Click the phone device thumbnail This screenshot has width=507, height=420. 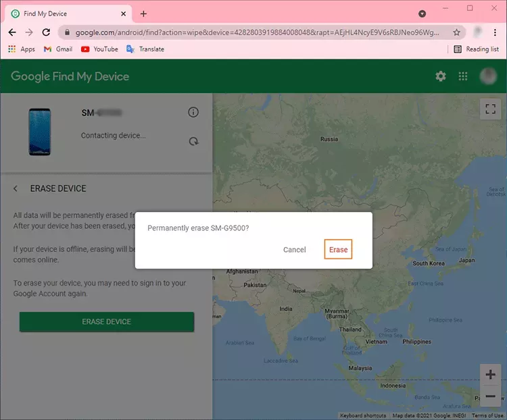(x=40, y=132)
